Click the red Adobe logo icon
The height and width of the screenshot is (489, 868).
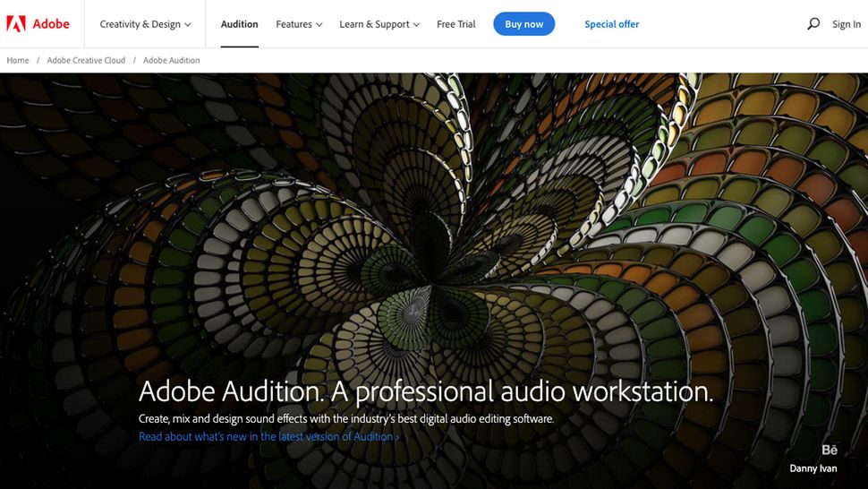tap(16, 24)
